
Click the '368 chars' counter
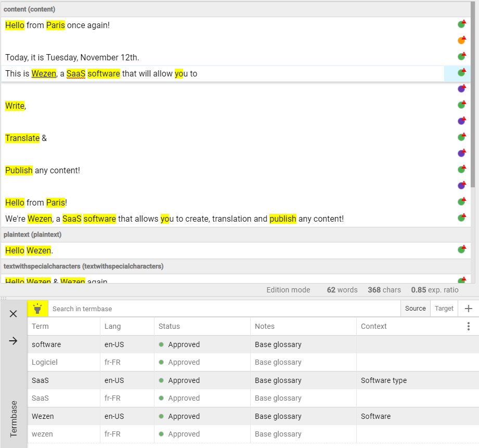tap(384, 290)
